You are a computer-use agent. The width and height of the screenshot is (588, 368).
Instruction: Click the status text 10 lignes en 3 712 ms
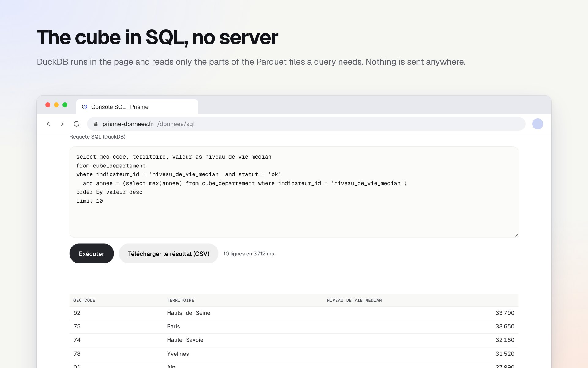[249, 254]
